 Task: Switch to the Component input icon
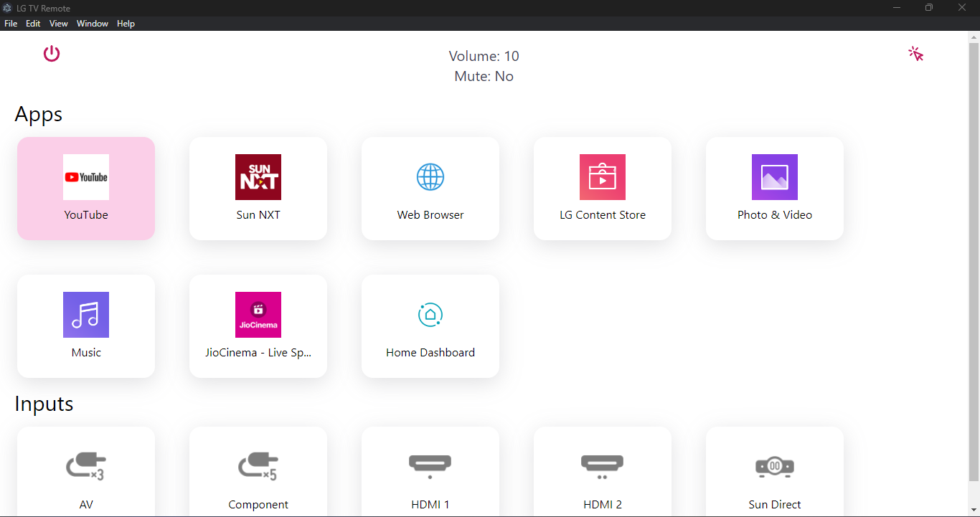258,467
